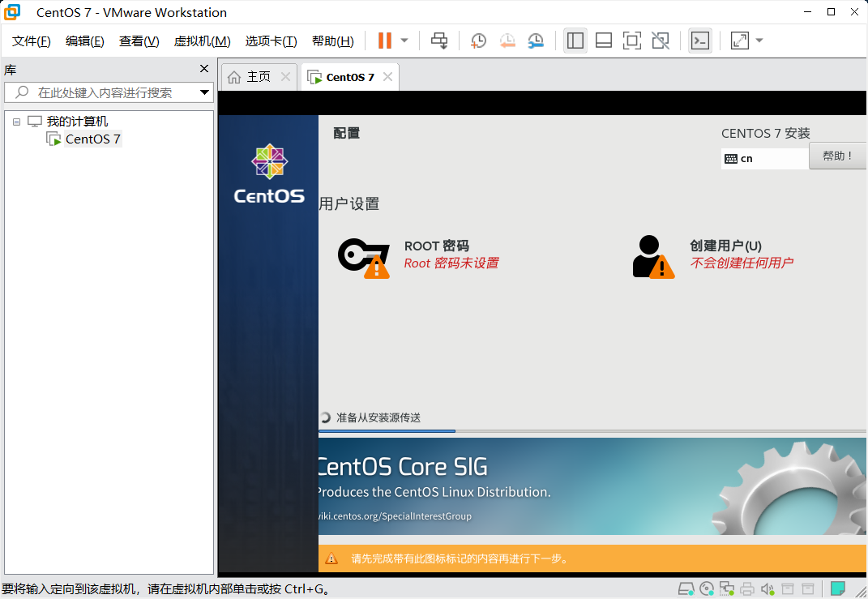Click the CENTOS 7 安装 title text
Image resolution: width=868 pixels, height=599 pixels.
tap(766, 134)
